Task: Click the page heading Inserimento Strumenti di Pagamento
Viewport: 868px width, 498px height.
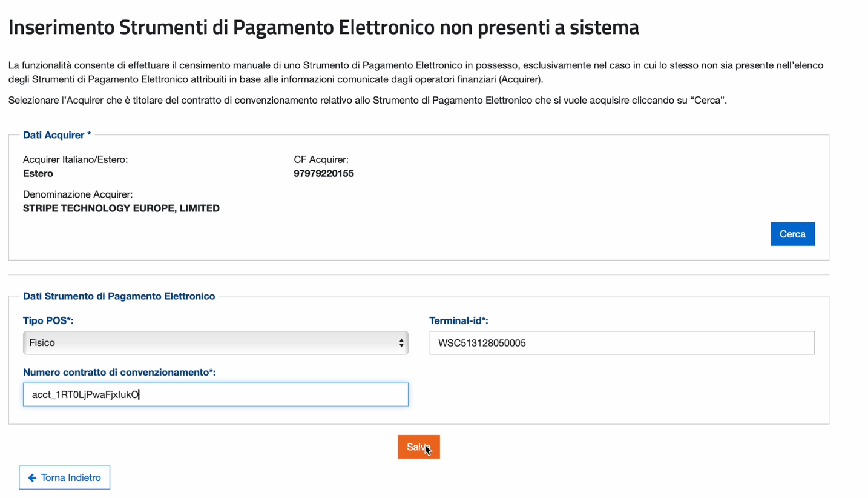Action: pyautogui.click(x=323, y=27)
